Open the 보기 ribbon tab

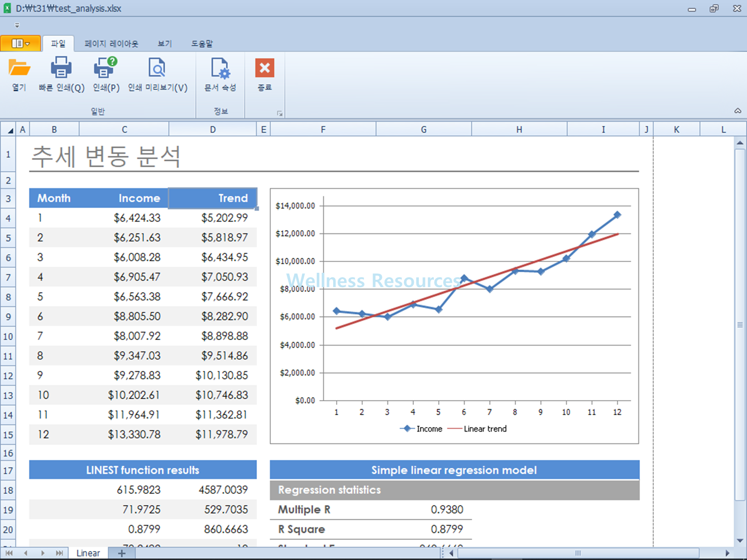point(165,43)
